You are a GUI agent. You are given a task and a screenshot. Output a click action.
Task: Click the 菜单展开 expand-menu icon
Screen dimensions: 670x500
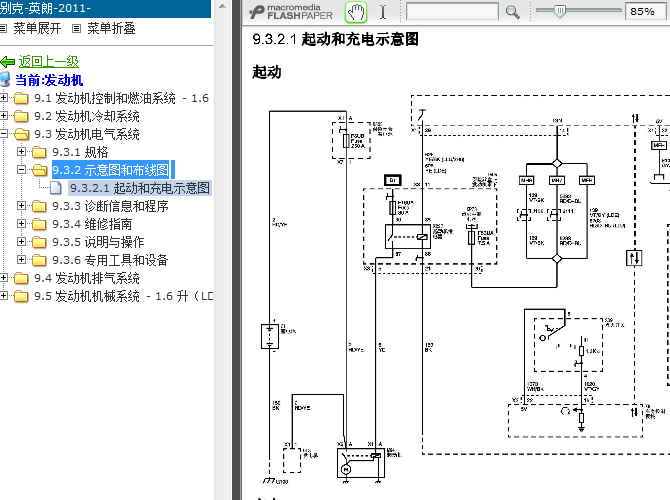(3, 29)
